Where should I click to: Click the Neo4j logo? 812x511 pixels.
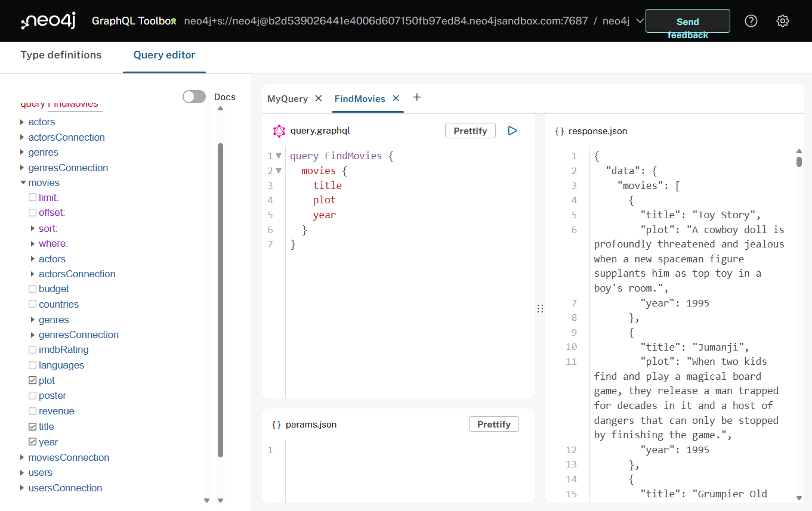pyautogui.click(x=49, y=21)
